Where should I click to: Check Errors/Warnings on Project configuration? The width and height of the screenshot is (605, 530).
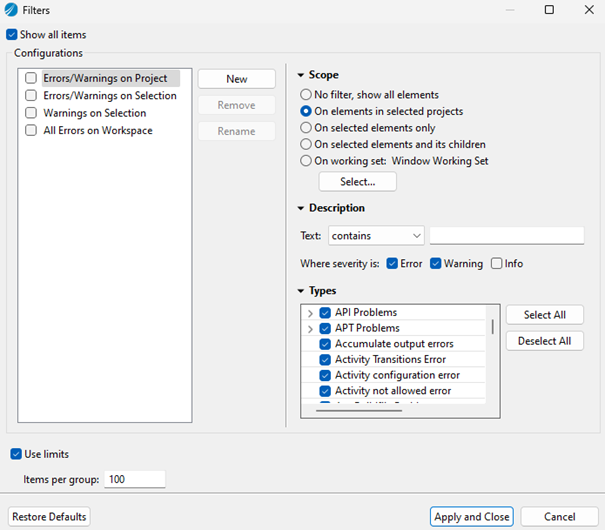tap(31, 78)
